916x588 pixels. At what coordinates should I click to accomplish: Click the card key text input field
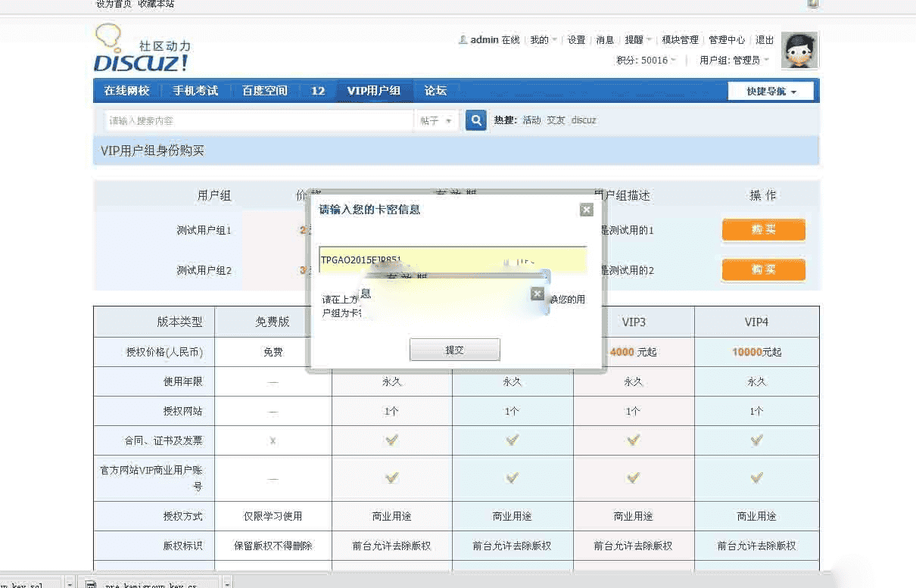coord(452,259)
